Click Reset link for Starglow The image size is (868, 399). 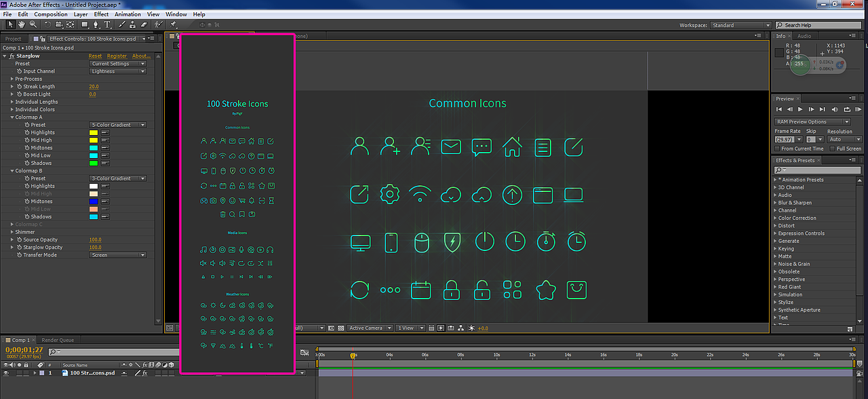coord(95,56)
